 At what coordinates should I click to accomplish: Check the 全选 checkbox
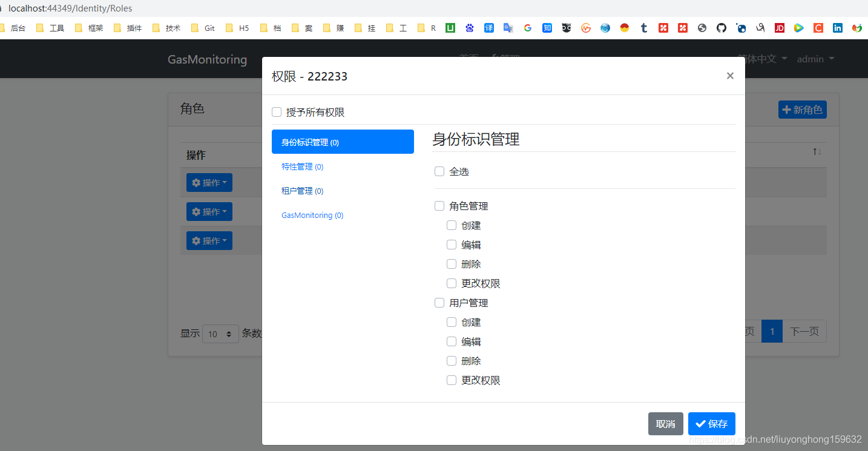pos(439,171)
